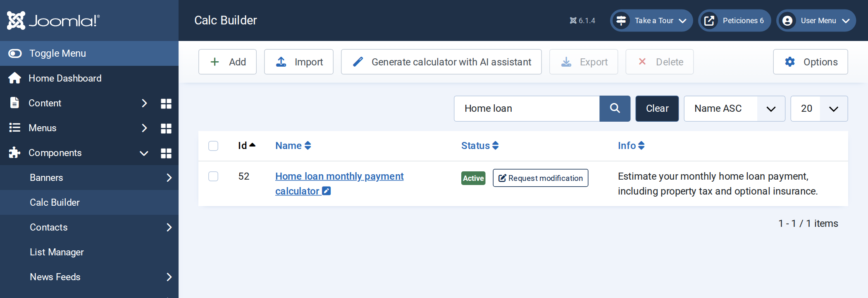The image size is (868, 298).
Task: Open Home loan monthly payment calculator link
Action: click(339, 184)
